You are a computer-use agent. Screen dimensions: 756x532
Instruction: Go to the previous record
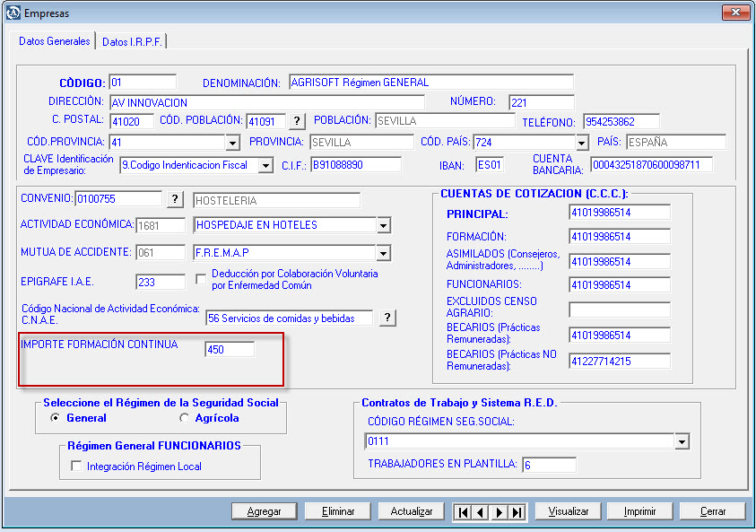coord(481,511)
